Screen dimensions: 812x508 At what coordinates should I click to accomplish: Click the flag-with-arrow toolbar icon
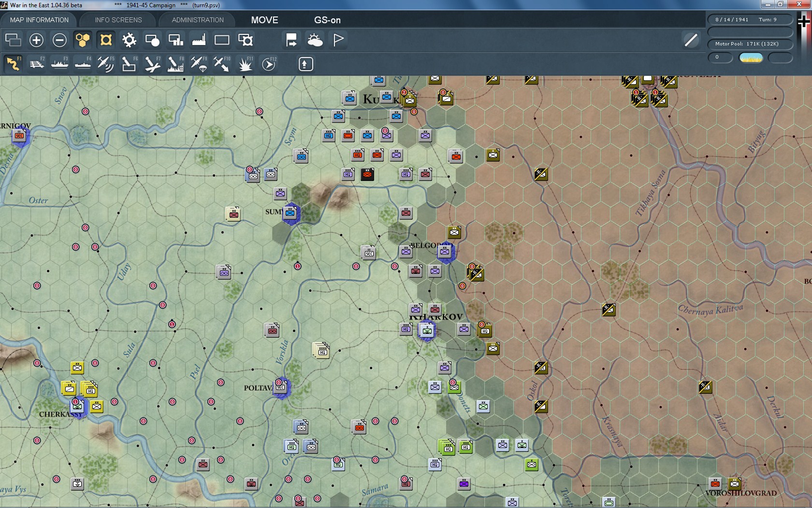pos(291,40)
